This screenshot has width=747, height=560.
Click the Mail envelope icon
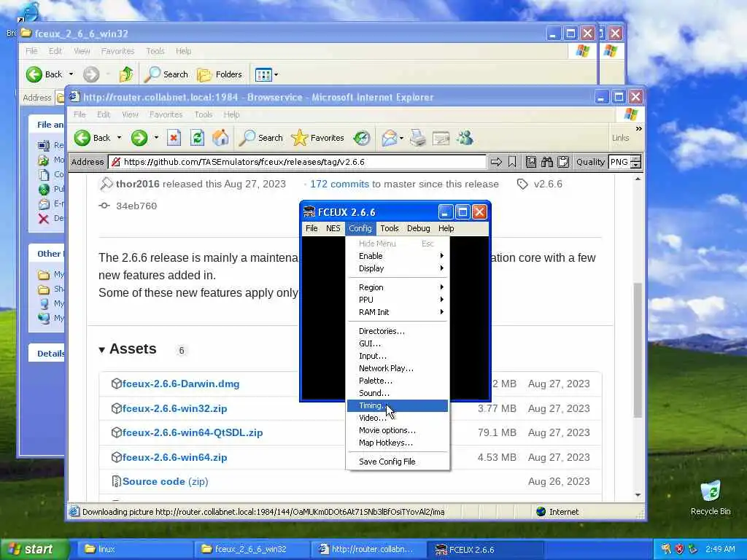(x=390, y=138)
